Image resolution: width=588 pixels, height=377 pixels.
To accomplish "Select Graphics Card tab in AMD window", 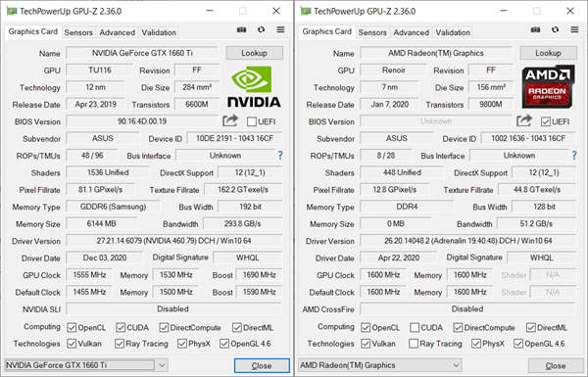I will coord(327,31).
